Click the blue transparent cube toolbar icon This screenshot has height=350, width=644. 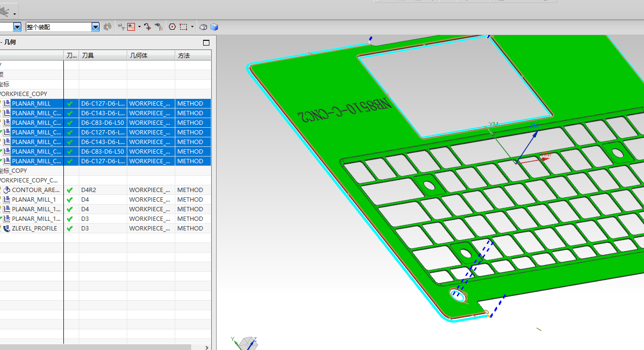pos(214,27)
